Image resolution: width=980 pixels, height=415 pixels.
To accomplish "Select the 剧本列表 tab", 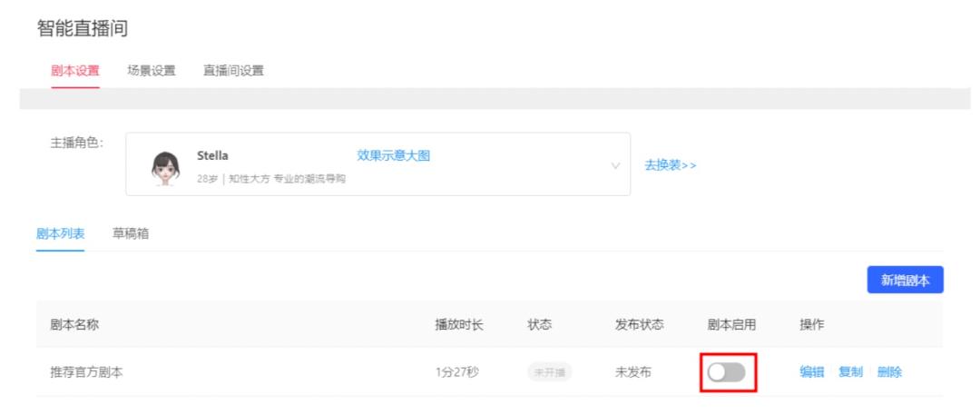I will click(60, 234).
